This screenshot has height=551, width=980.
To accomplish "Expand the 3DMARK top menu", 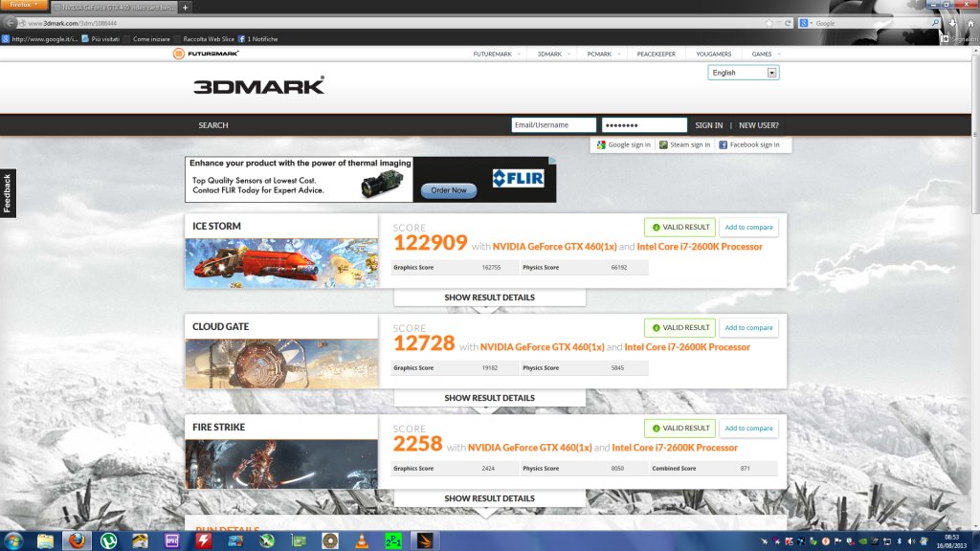I will [x=553, y=55].
